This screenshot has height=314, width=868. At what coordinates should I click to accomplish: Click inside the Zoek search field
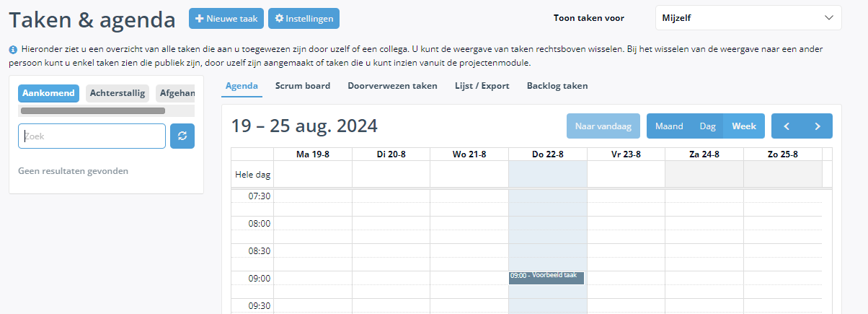click(92, 136)
